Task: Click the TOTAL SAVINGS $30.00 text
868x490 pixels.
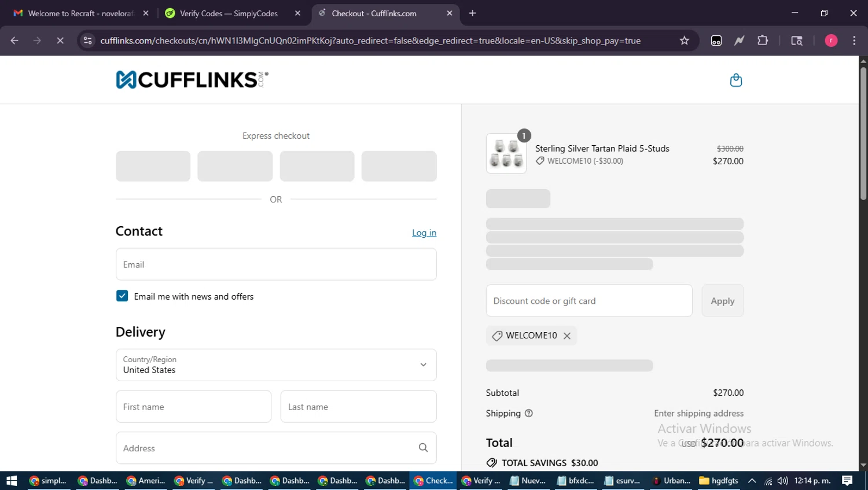Action: point(550,463)
